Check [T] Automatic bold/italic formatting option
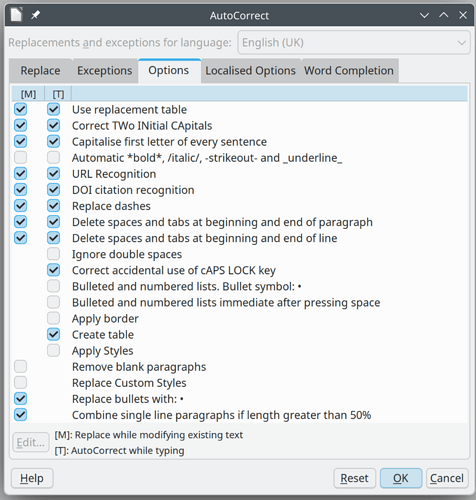The image size is (476, 500). click(53, 157)
